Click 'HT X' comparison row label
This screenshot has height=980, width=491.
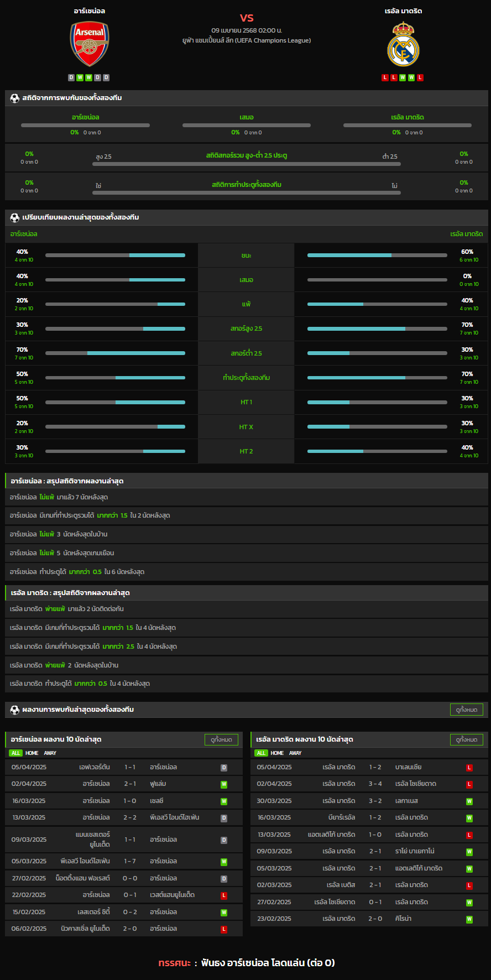tap(247, 427)
